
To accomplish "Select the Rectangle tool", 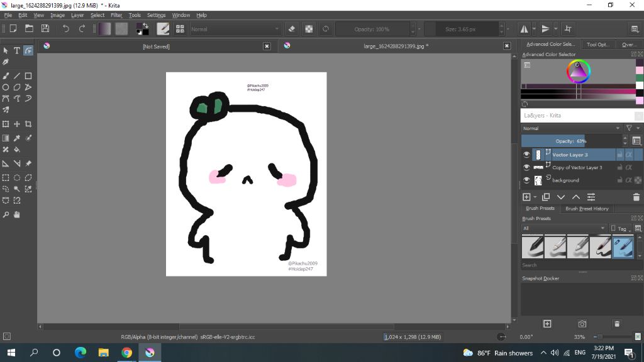I will coord(28,76).
